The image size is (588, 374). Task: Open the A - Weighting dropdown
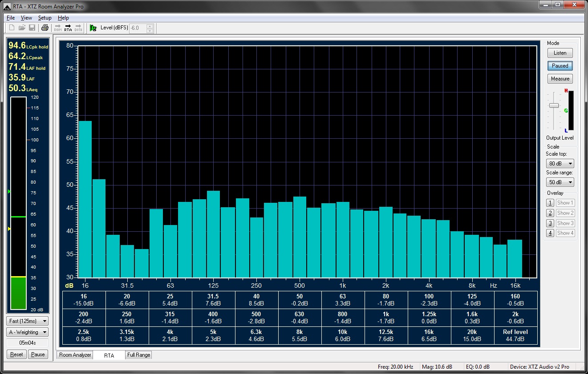(28, 332)
